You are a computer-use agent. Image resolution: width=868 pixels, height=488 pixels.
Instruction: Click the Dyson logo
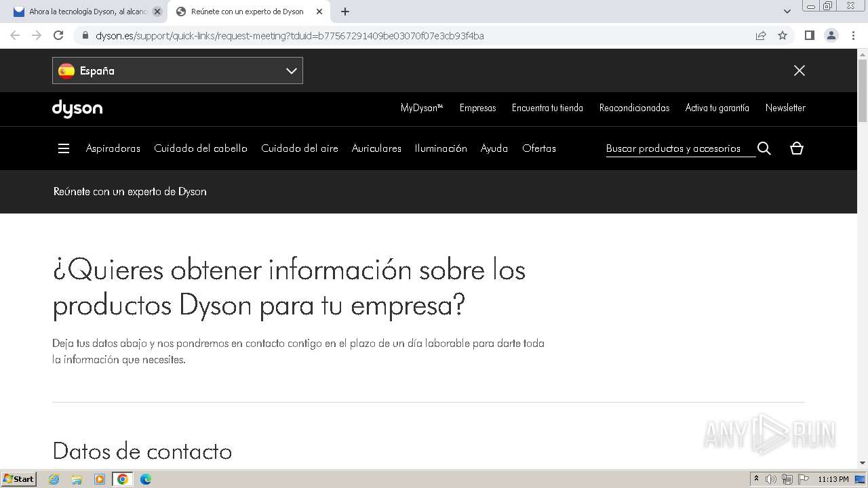tap(77, 108)
